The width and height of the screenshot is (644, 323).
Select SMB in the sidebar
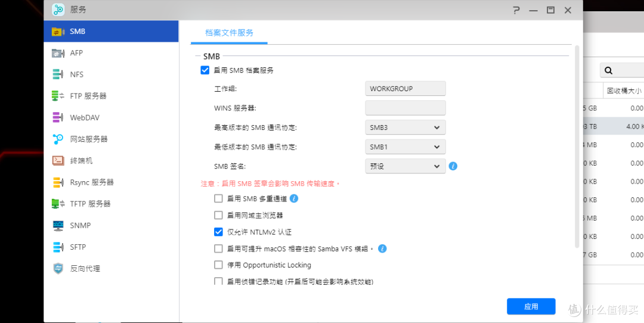click(x=111, y=31)
